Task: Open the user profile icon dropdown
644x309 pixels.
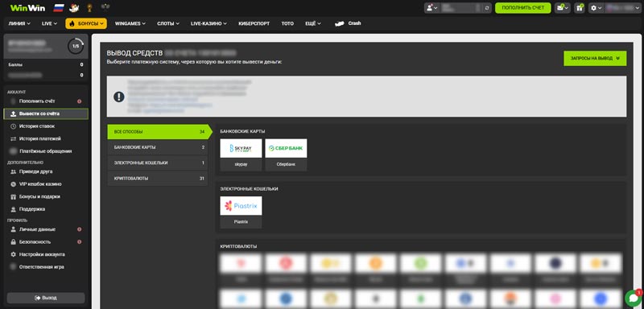Action: coord(432,8)
